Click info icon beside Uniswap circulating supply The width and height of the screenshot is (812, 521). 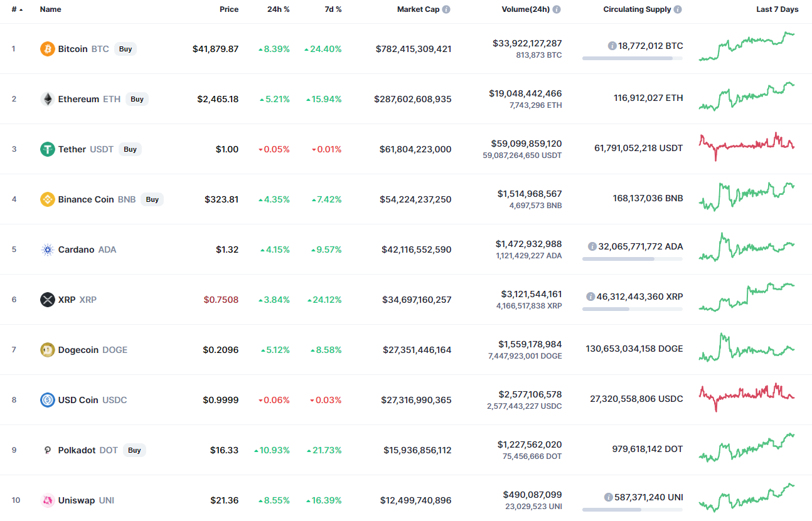pyautogui.click(x=608, y=497)
